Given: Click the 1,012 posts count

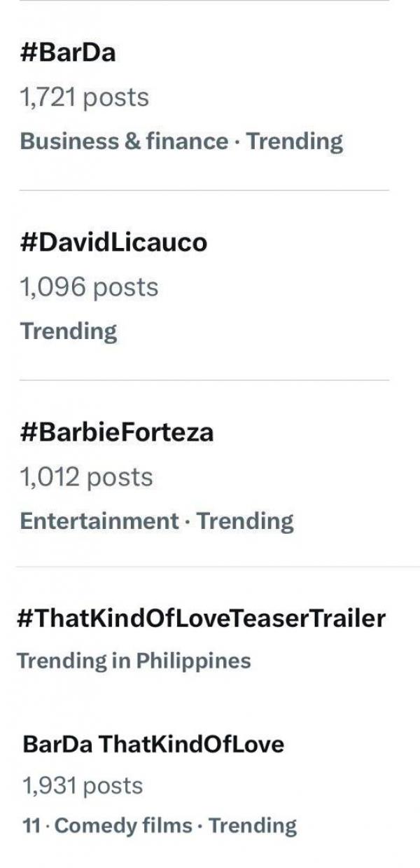Looking at the screenshot, I should [x=87, y=477].
